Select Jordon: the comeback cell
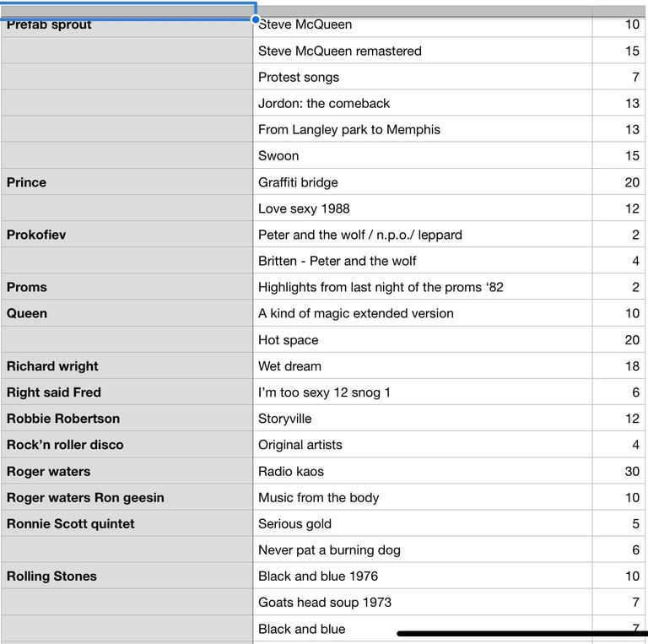Viewport: 648px width, 644px height. pos(423,103)
